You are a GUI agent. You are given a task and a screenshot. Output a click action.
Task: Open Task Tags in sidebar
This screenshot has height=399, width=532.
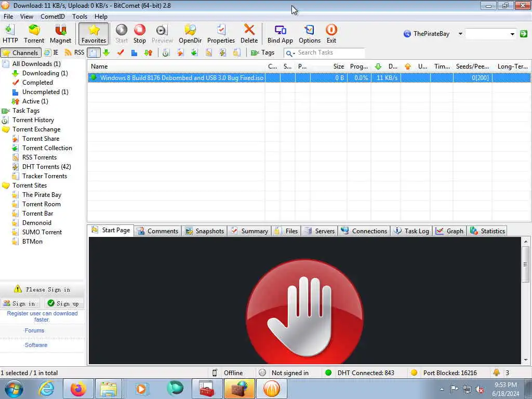pos(26,111)
